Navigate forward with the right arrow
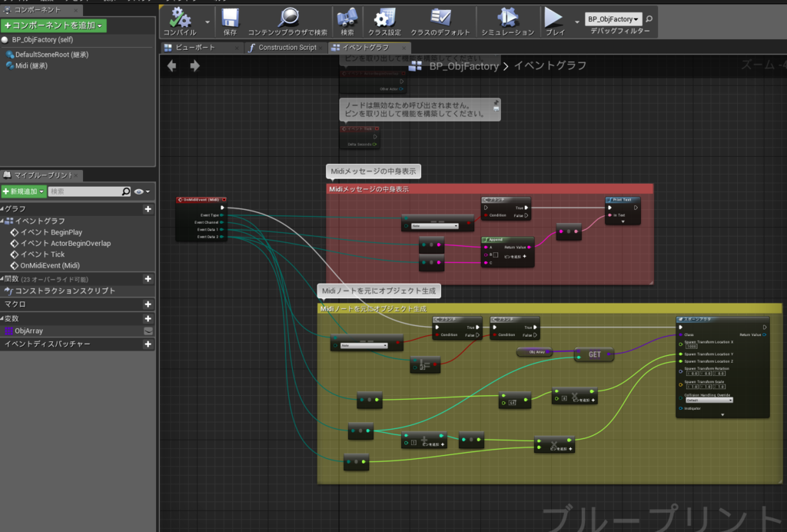This screenshot has width=787, height=532. point(194,66)
